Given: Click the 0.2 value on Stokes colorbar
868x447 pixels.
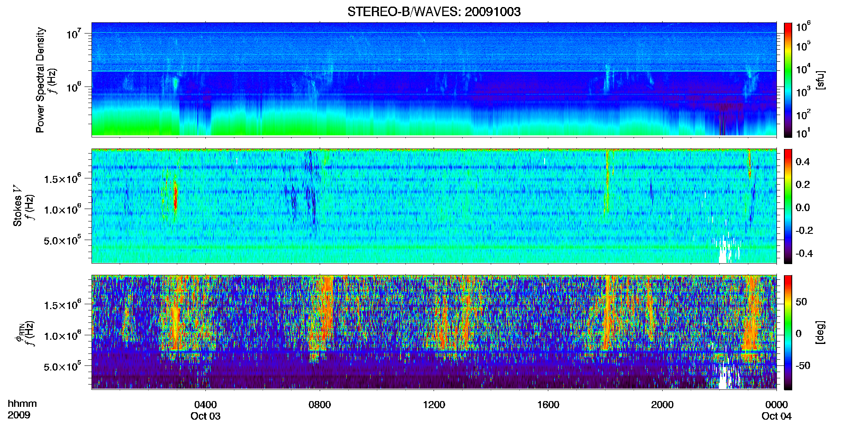Looking at the screenshot, I should [803, 185].
